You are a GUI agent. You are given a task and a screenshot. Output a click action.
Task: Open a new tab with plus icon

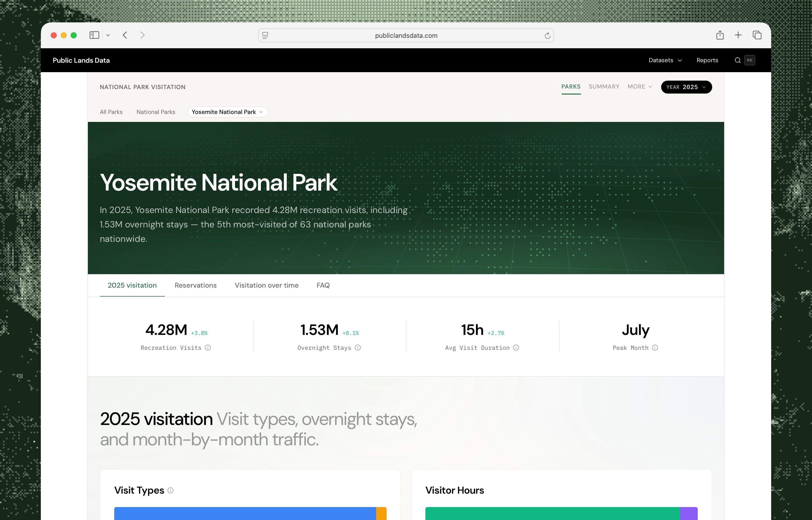pos(738,35)
